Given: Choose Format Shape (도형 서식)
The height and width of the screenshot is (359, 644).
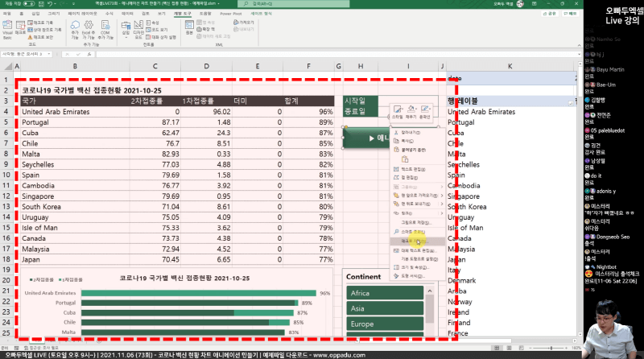Looking at the screenshot, I should pyautogui.click(x=417, y=276).
